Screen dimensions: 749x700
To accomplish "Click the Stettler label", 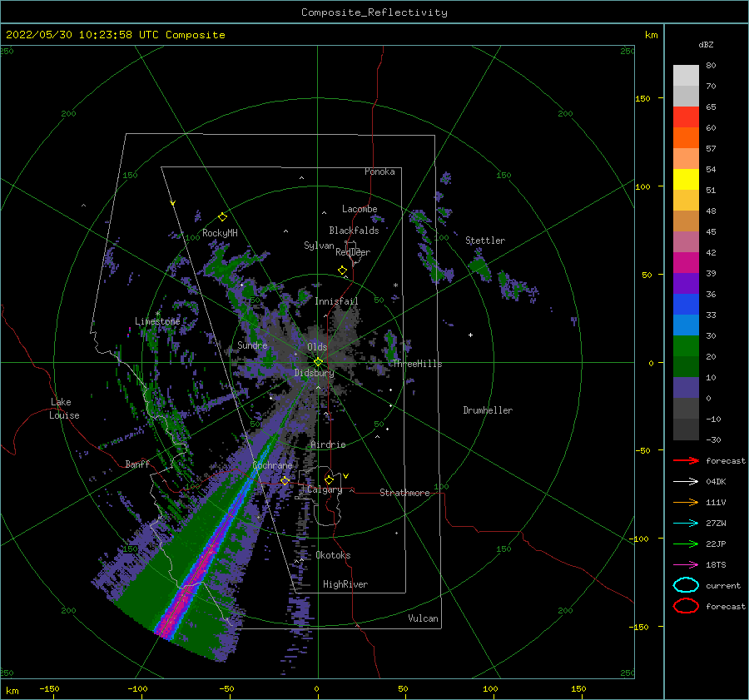I will pos(485,241).
